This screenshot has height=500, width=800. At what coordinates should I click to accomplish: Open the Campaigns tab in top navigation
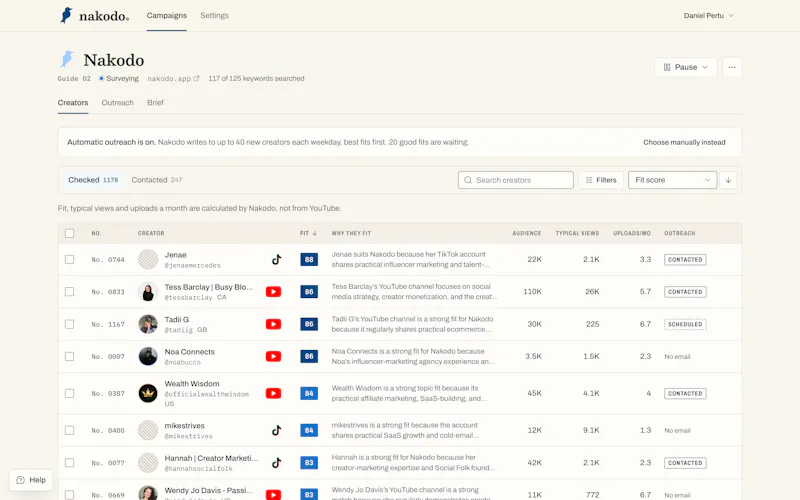pyautogui.click(x=167, y=16)
